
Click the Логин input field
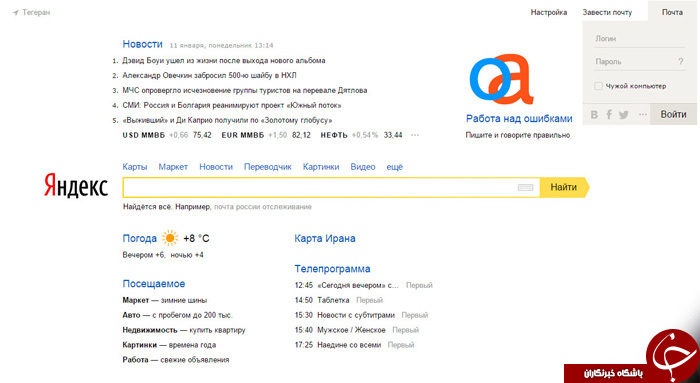pyautogui.click(x=640, y=39)
